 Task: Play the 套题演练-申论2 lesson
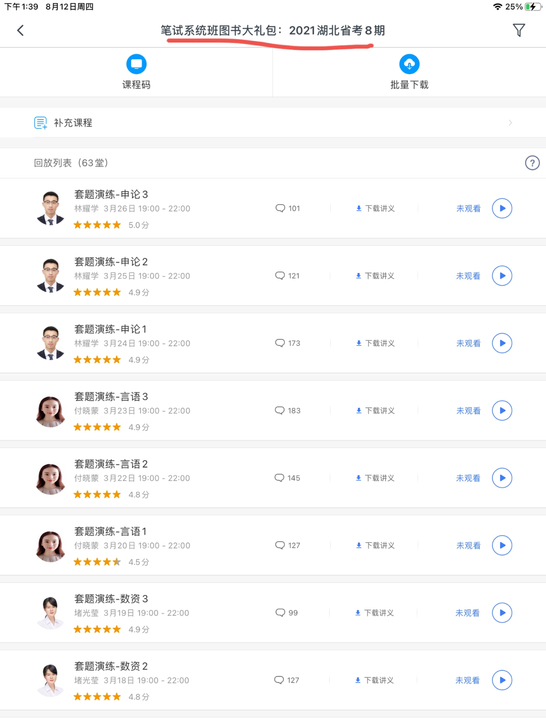tap(502, 276)
